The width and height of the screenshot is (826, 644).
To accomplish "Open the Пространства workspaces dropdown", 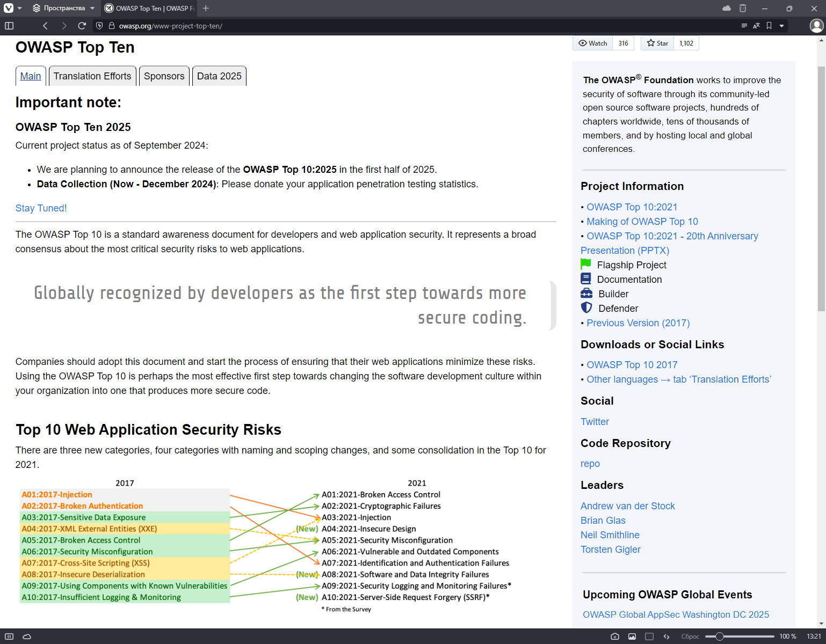I will [63, 8].
